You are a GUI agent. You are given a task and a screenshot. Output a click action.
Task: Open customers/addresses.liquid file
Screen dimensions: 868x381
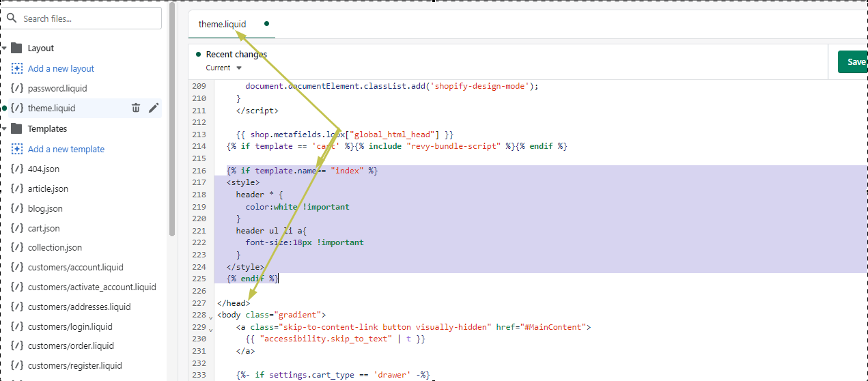click(79, 307)
